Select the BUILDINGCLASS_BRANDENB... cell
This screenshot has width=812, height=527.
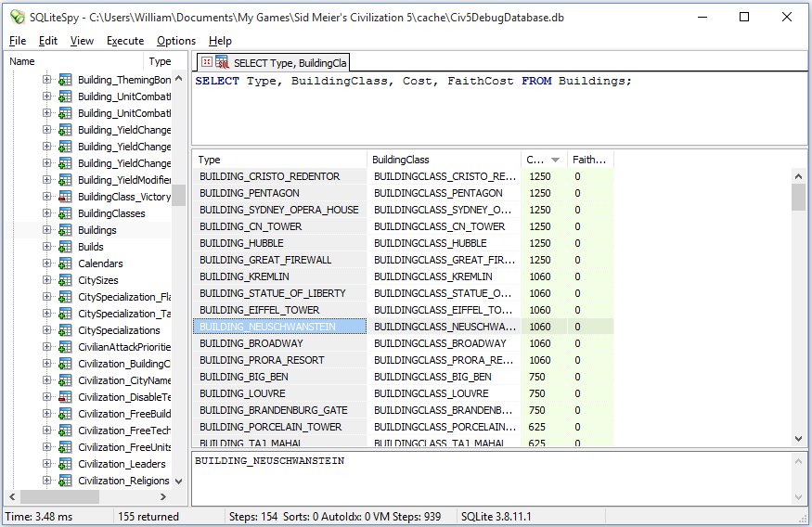pyautogui.click(x=445, y=410)
